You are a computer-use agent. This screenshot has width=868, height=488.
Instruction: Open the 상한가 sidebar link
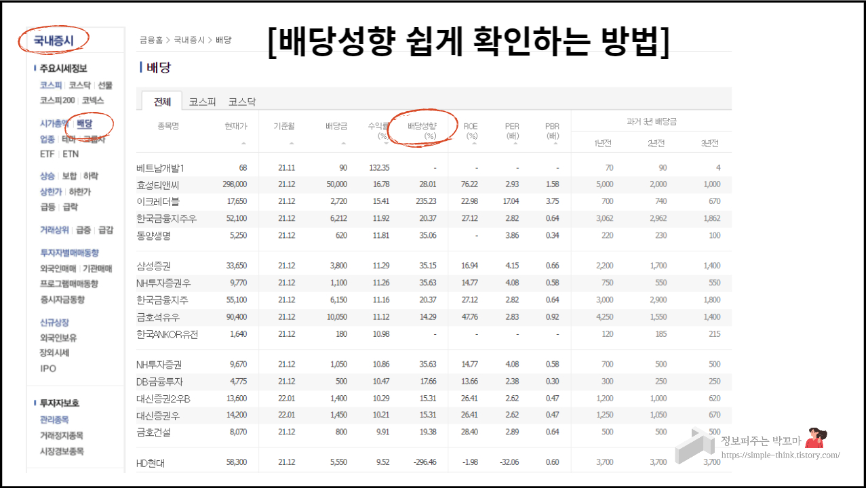tap(52, 192)
